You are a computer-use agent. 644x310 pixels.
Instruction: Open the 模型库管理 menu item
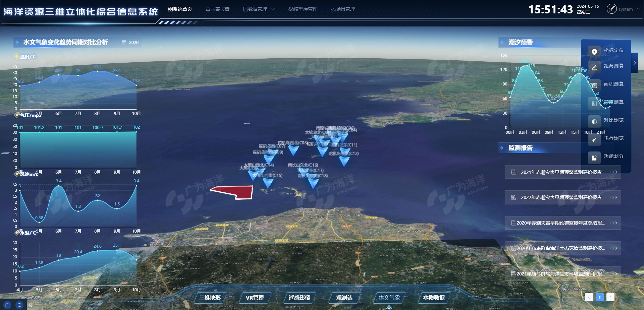coord(303,9)
